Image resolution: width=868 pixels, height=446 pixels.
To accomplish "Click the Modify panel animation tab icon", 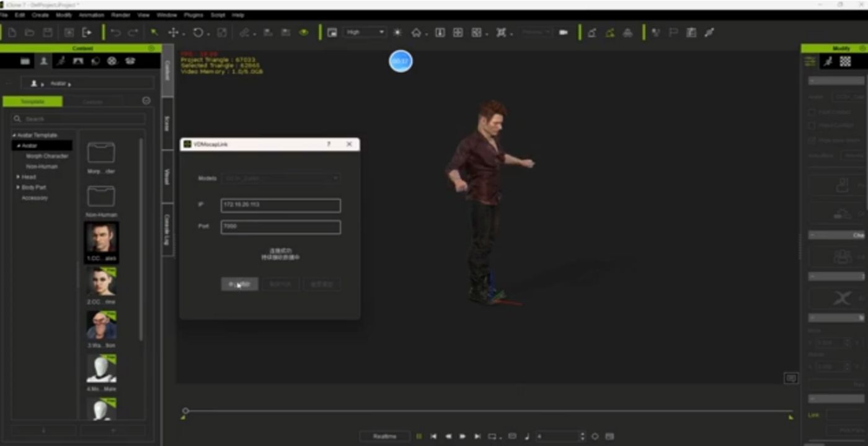I will pyautogui.click(x=828, y=61).
